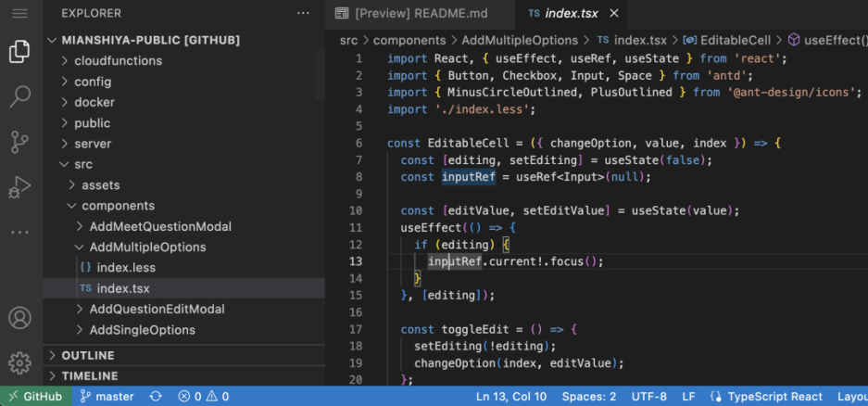Open the Explorer view in activity bar
This screenshot has width=868, height=406.
pyautogui.click(x=20, y=52)
